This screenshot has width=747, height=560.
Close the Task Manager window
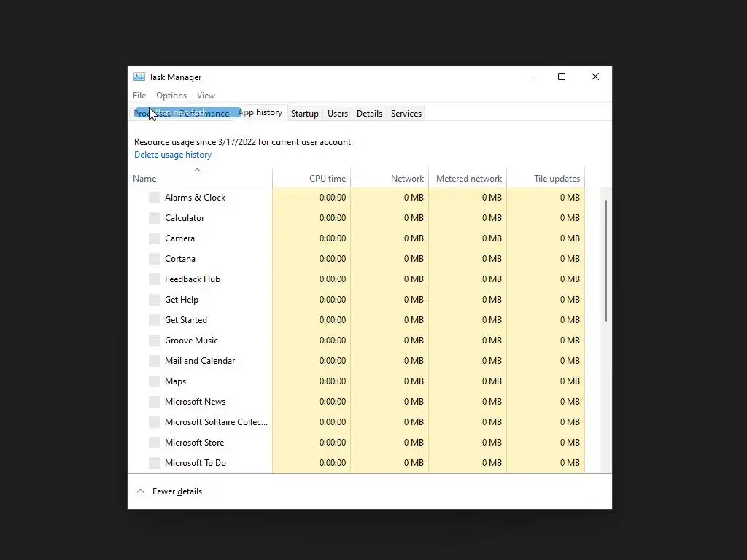click(x=595, y=77)
